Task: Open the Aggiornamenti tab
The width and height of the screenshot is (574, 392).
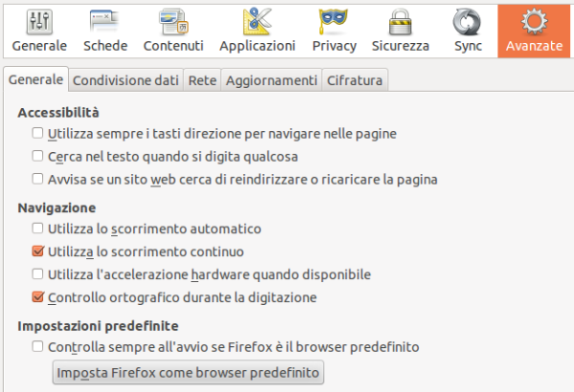Action: pos(271,81)
